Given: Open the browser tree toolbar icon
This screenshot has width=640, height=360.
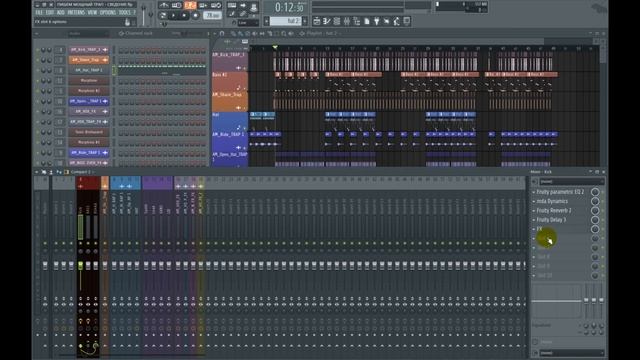Looking at the screenshot, I should click(x=356, y=21).
